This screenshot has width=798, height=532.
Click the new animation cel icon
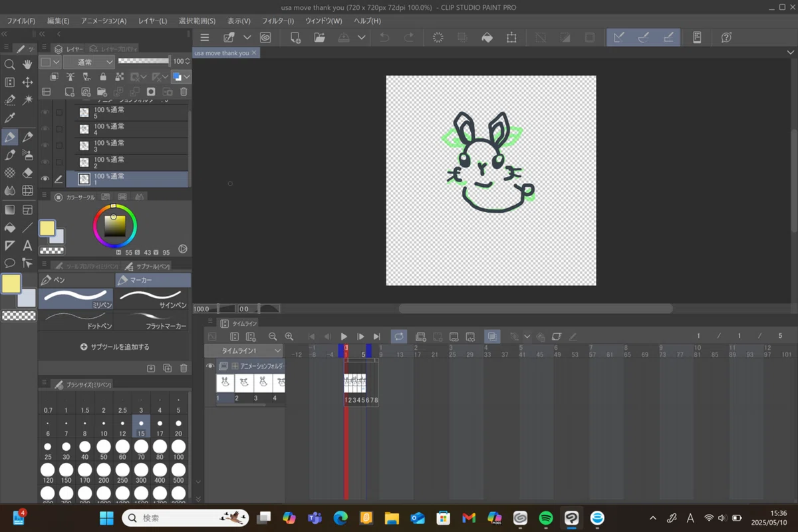(420, 336)
